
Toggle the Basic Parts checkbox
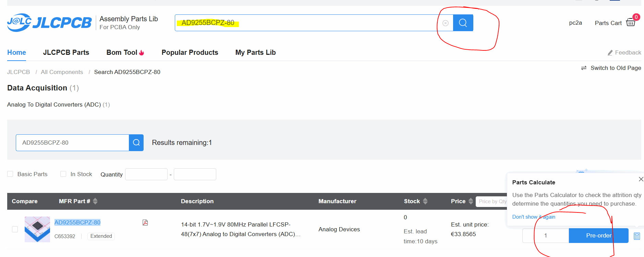pos(10,174)
